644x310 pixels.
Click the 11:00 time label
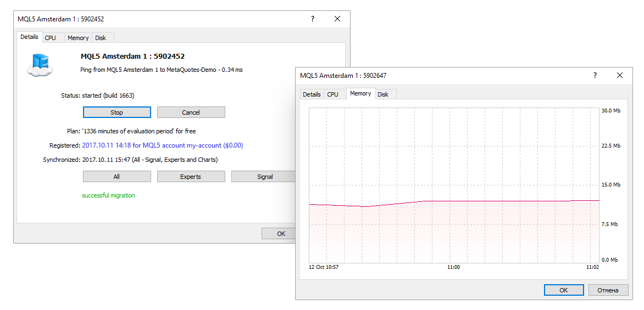tap(453, 267)
